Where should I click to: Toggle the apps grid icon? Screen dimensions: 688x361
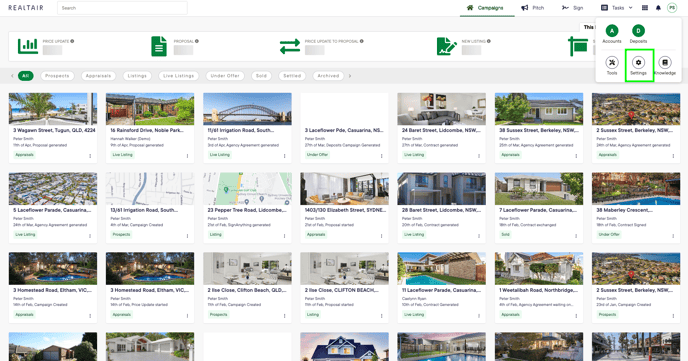pyautogui.click(x=645, y=8)
